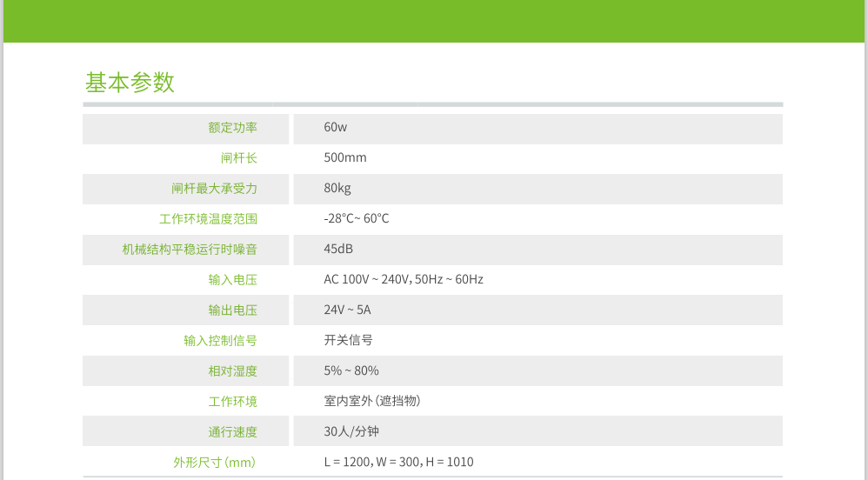
Task: Click the 60w rated power value
Action: 336,128
